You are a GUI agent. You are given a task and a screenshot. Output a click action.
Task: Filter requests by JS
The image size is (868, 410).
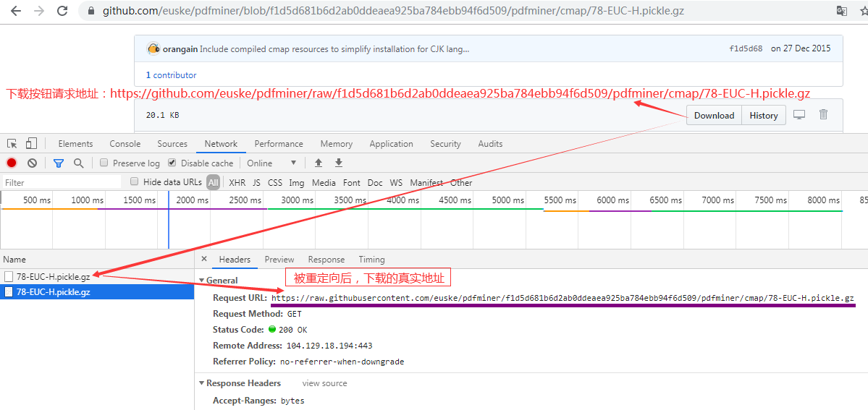point(256,183)
